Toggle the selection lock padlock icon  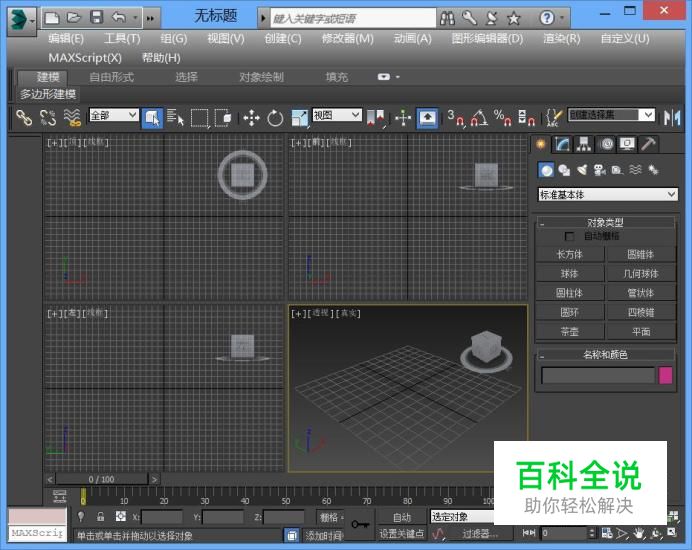click(100, 517)
